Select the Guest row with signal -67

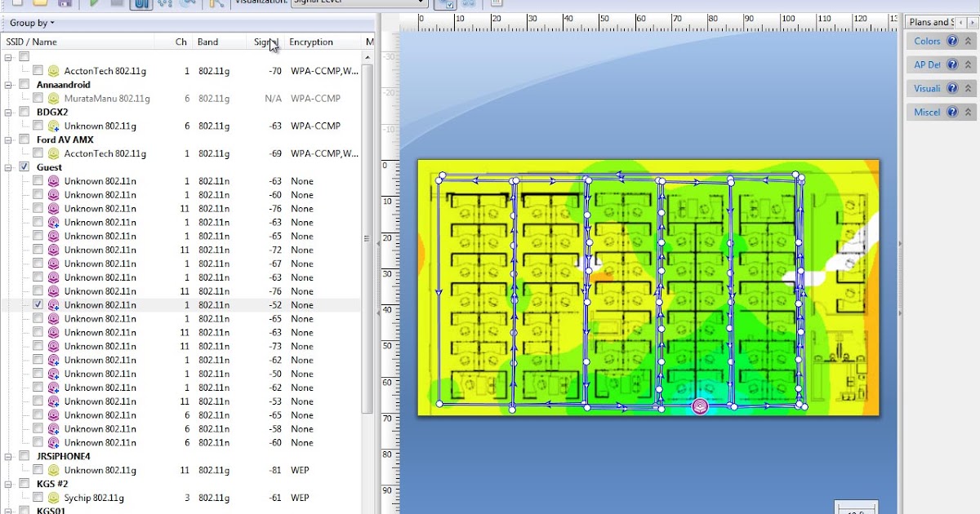(x=181, y=264)
